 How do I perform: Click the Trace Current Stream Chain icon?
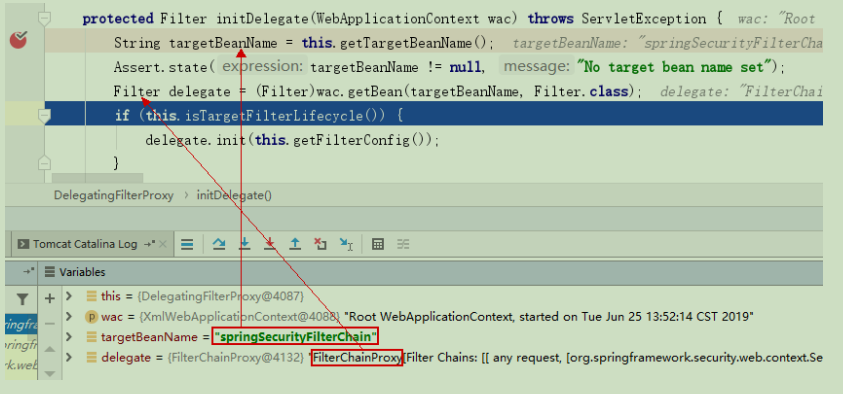403,245
